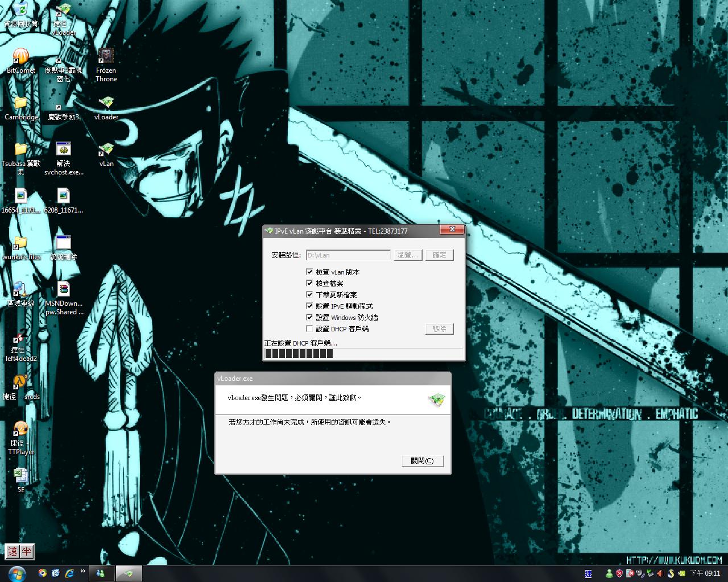
Task: Select the 魔獸爭3霸視窗化 desktop shortcut
Action: coord(63,65)
